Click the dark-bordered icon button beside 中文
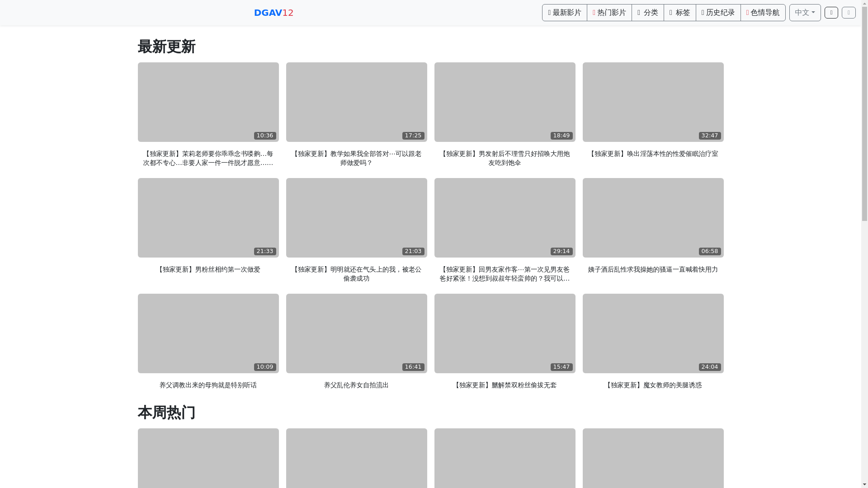 pos(831,13)
